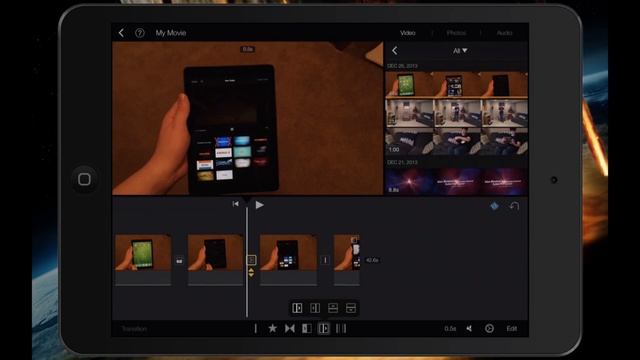The width and height of the screenshot is (640, 360).
Task: Tap the Edit button
Action: tap(512, 329)
